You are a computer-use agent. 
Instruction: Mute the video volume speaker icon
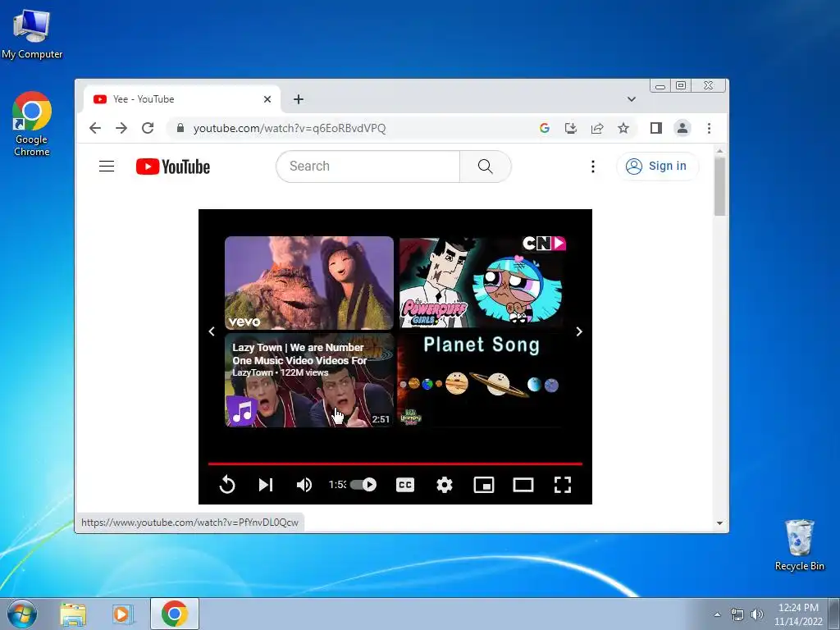[x=304, y=485]
